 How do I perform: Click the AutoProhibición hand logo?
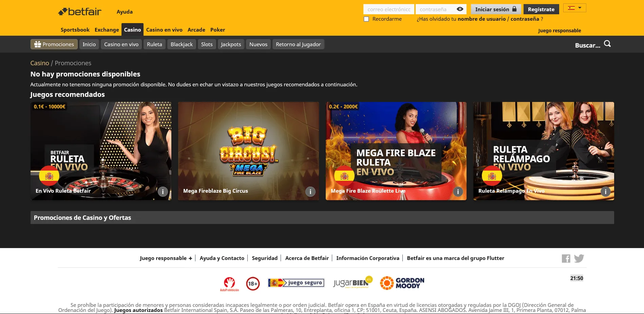(229, 284)
